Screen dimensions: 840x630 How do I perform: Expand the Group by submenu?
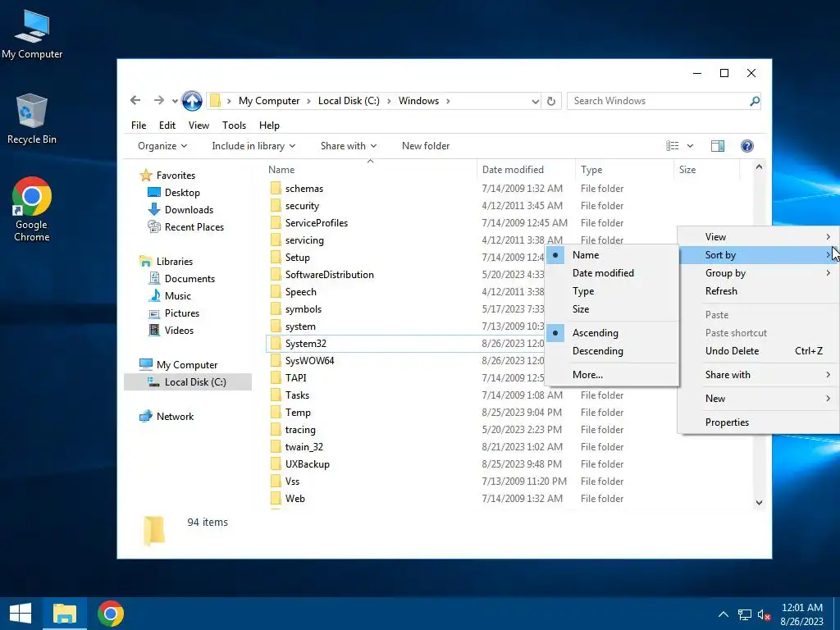760,273
